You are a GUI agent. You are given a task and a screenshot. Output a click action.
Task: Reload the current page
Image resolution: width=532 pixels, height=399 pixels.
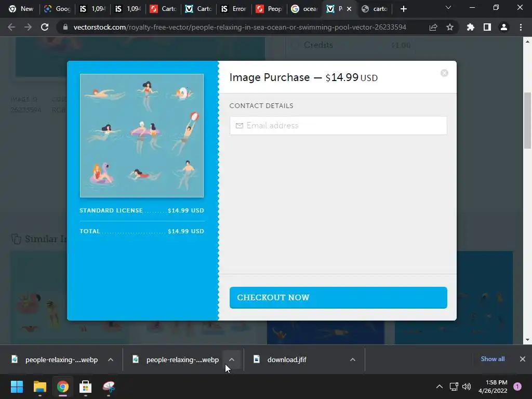click(45, 27)
